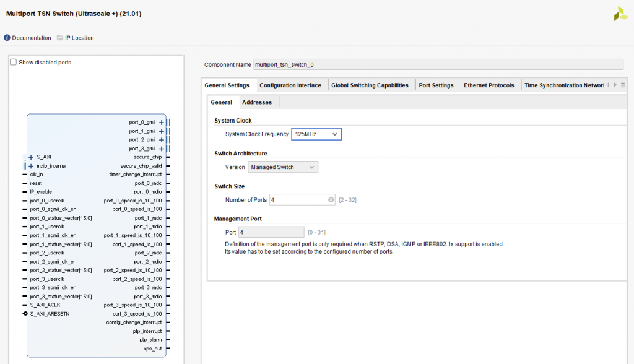Expand the mdio_internal interface
The width and height of the screenshot is (634, 364).
pos(31,166)
